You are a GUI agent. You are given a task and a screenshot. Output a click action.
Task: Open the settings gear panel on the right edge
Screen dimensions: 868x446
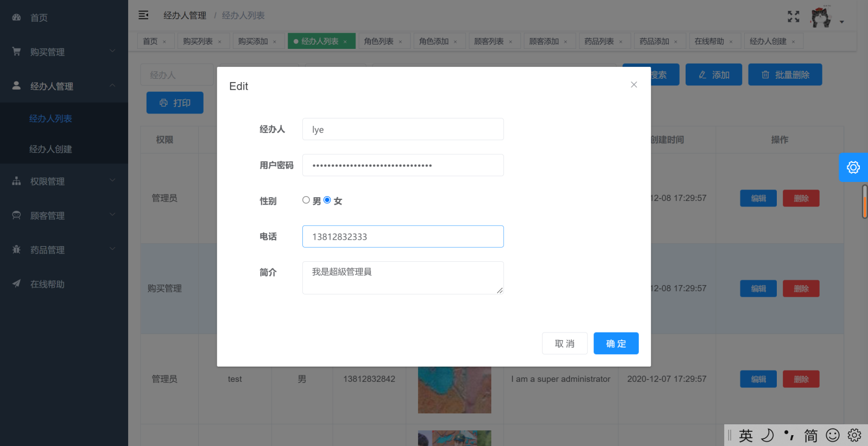click(x=853, y=167)
